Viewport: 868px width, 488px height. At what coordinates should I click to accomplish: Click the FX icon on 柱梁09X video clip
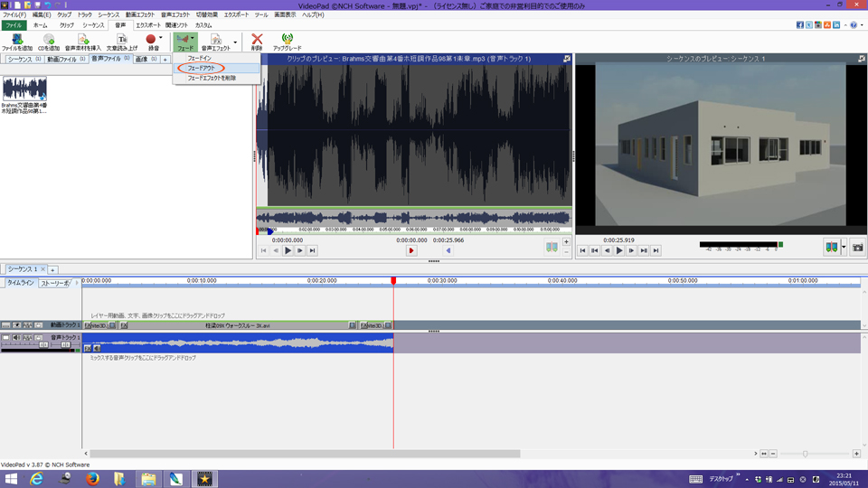pyautogui.click(x=124, y=325)
